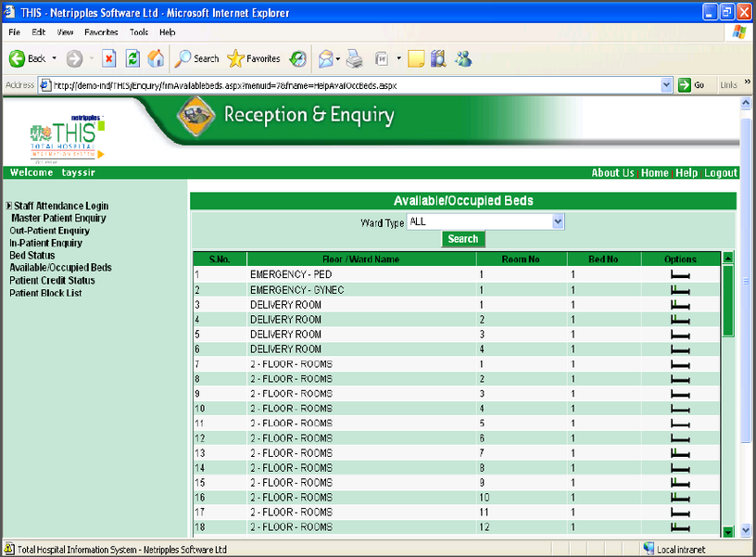Launch the Messenger people icon in the toolbar
Screen dimensions: 756x557
(463, 58)
